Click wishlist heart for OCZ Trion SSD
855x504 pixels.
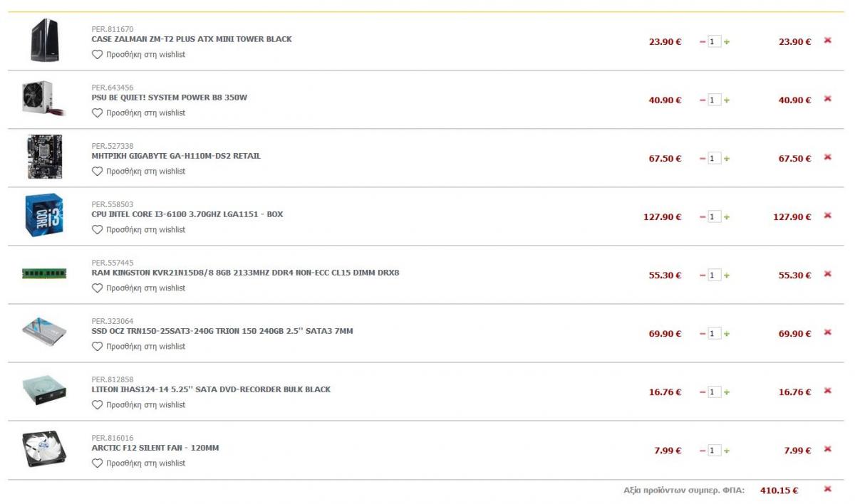(x=98, y=347)
